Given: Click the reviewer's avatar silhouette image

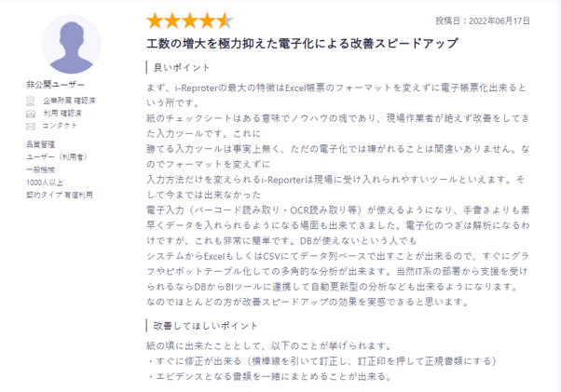Looking at the screenshot, I should [x=71, y=44].
